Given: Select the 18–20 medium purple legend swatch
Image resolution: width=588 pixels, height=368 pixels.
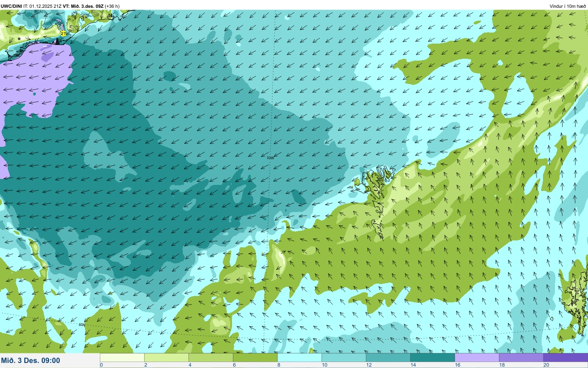Looking at the screenshot, I should point(521,357).
